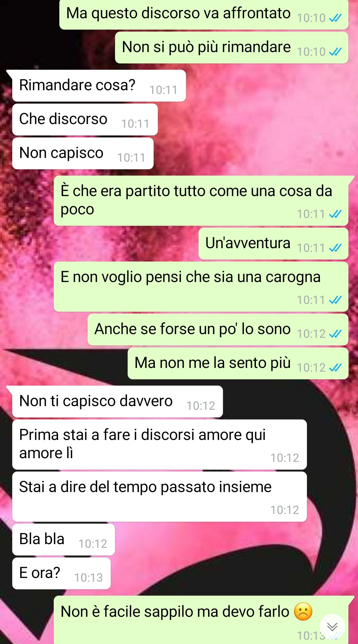Tap the 10:12 timestamp on "Bla bla"
The width and height of the screenshot is (358, 644).
pyautogui.click(x=93, y=544)
